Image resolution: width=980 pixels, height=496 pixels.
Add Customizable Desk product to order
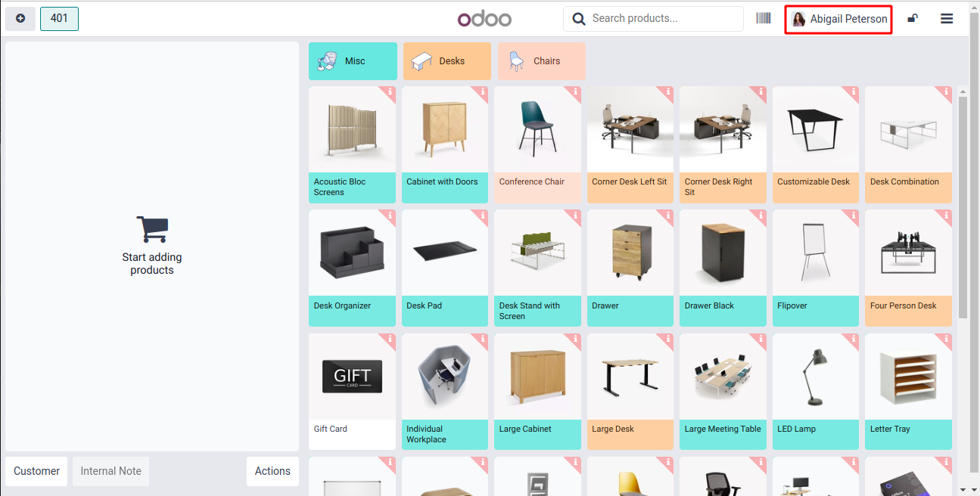816,144
